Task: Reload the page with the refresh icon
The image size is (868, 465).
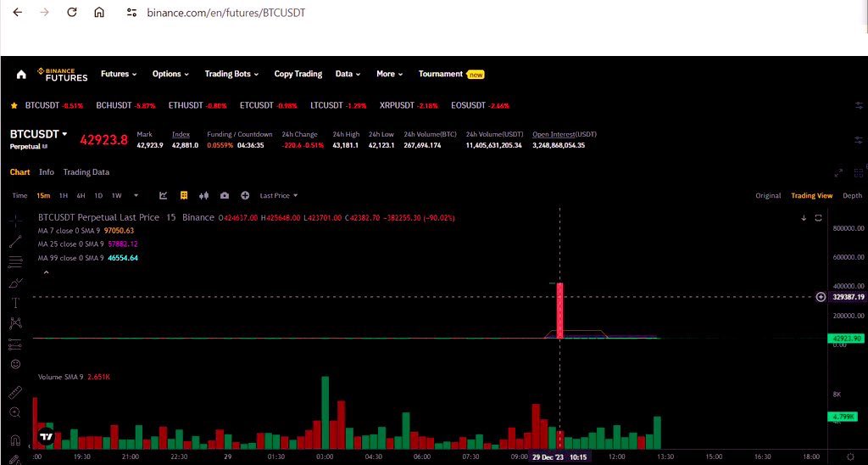Action: pyautogui.click(x=72, y=12)
